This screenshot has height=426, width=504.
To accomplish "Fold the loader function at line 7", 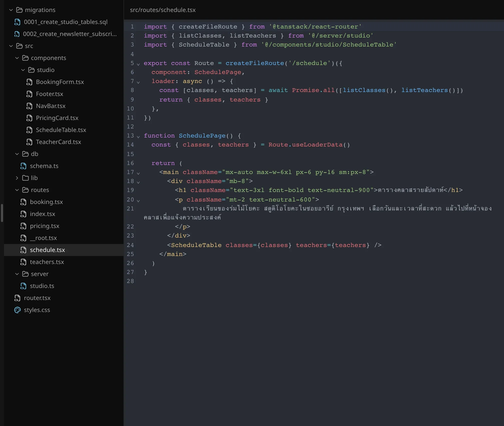I will [138, 82].
